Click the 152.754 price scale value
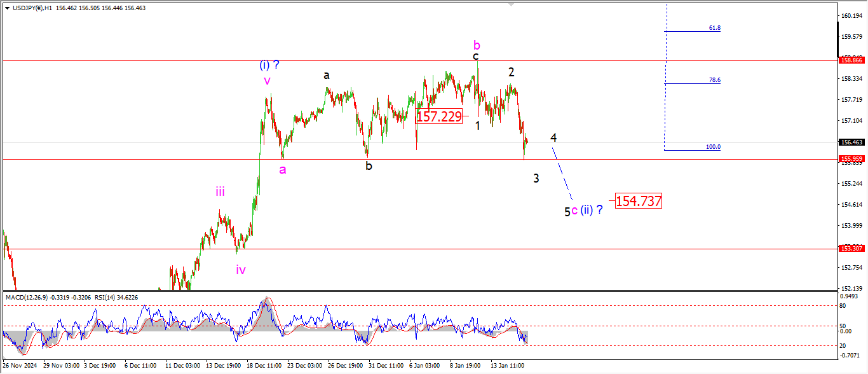 (x=853, y=267)
